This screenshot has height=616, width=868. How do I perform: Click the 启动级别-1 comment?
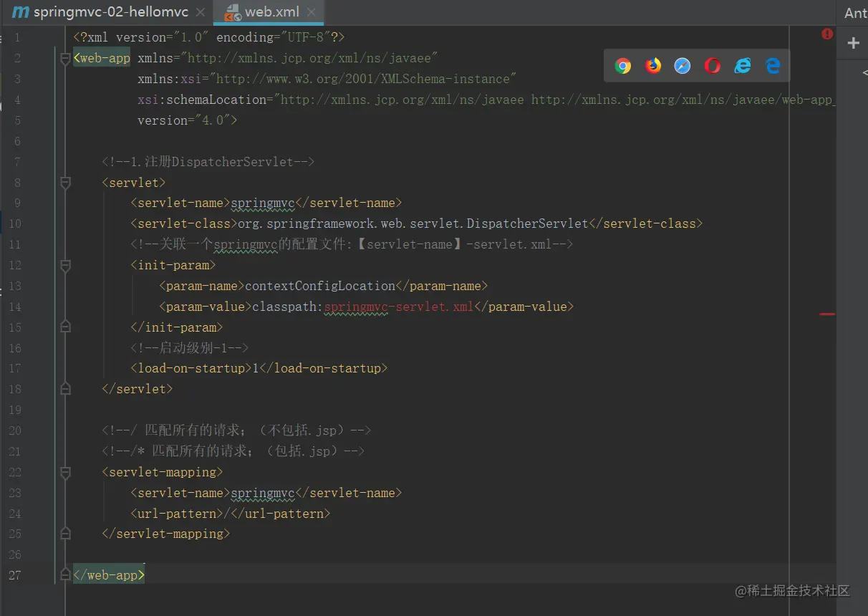(190, 348)
